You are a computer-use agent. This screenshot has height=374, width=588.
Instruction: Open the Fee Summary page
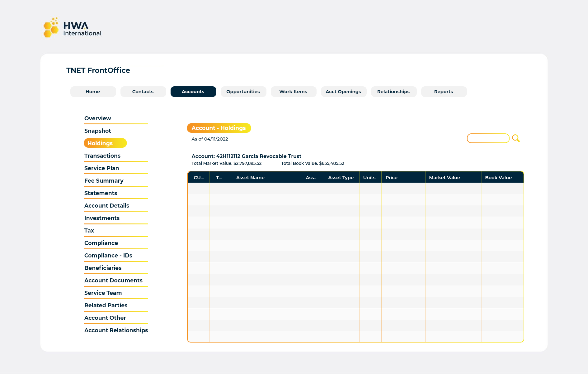(x=104, y=180)
